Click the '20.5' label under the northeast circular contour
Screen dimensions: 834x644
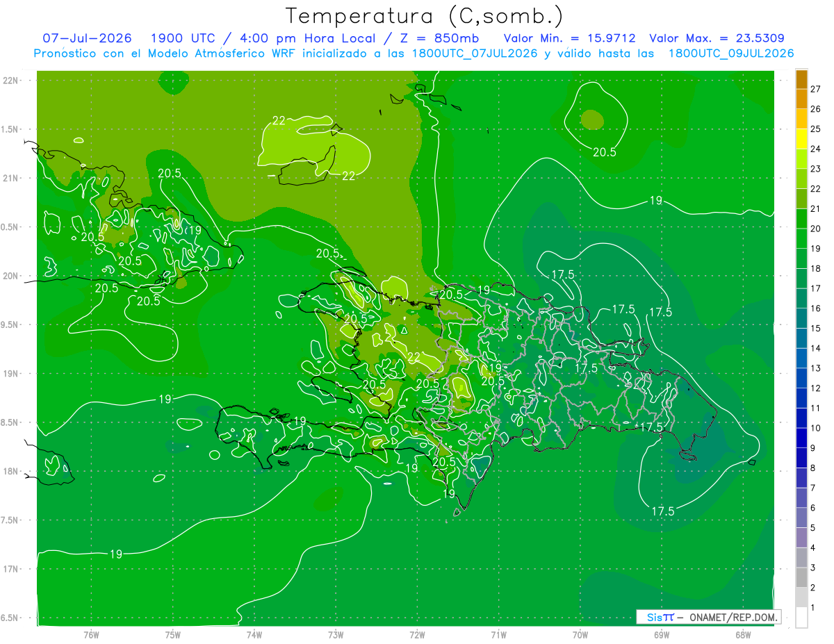pyautogui.click(x=604, y=152)
